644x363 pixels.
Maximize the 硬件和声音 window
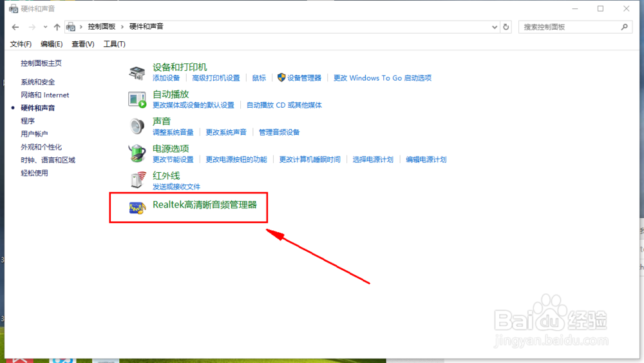tap(600, 8)
